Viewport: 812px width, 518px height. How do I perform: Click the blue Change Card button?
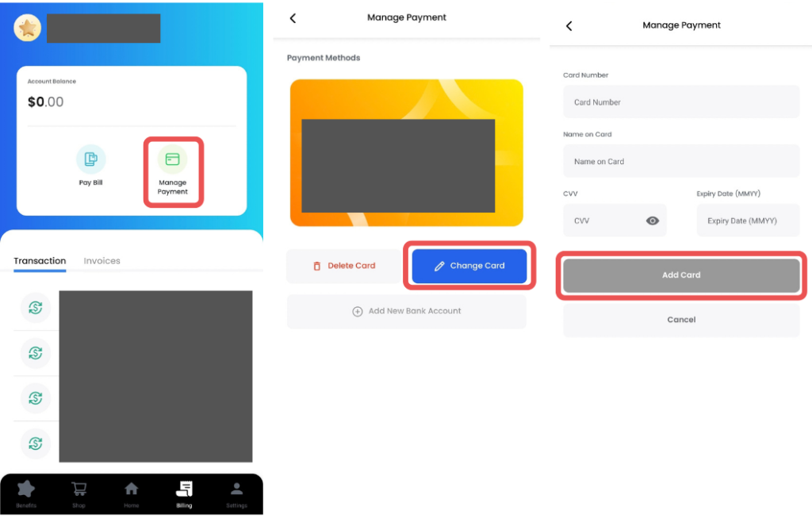coord(469,266)
